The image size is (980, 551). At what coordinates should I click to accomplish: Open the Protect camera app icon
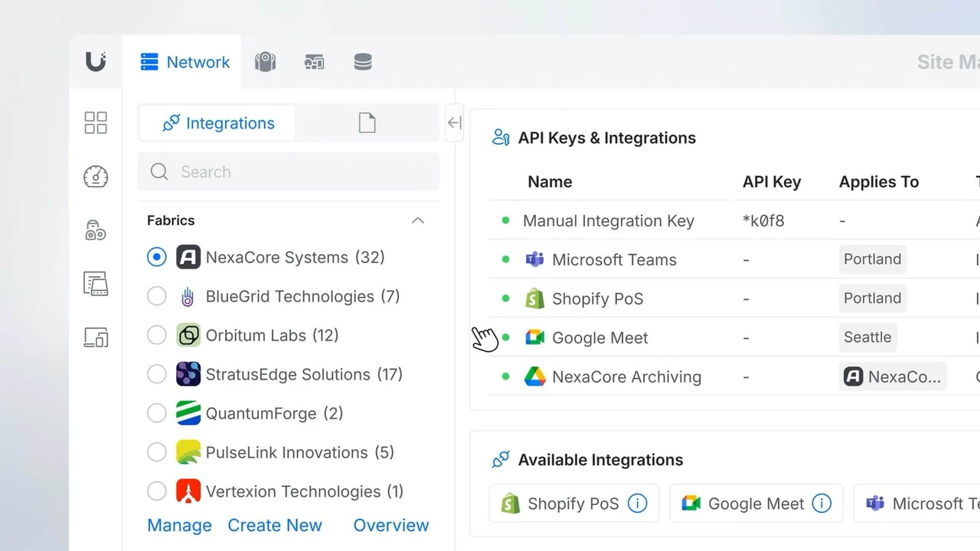(x=265, y=62)
